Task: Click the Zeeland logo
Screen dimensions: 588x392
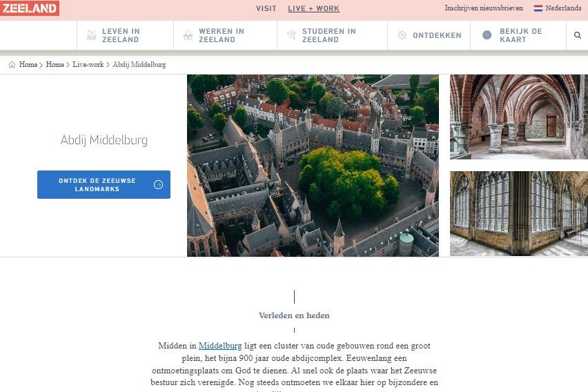Action: tap(29, 8)
